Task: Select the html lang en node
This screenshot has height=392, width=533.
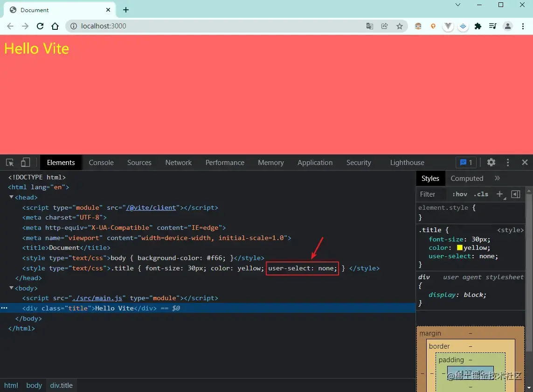Action: 38,187
